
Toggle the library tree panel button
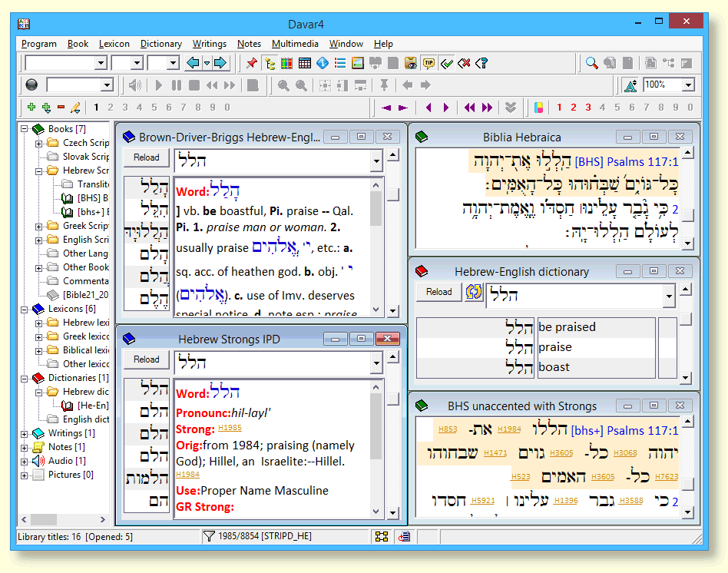coord(270,63)
